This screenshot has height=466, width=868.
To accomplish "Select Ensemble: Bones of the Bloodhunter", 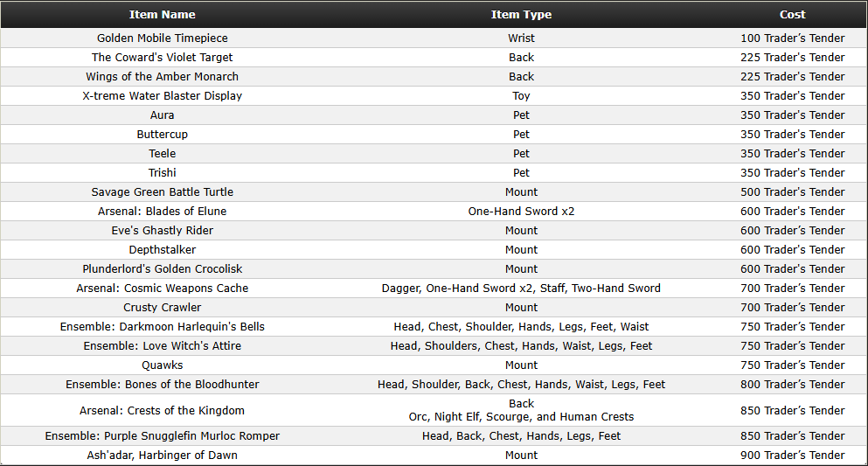I will tap(163, 385).
